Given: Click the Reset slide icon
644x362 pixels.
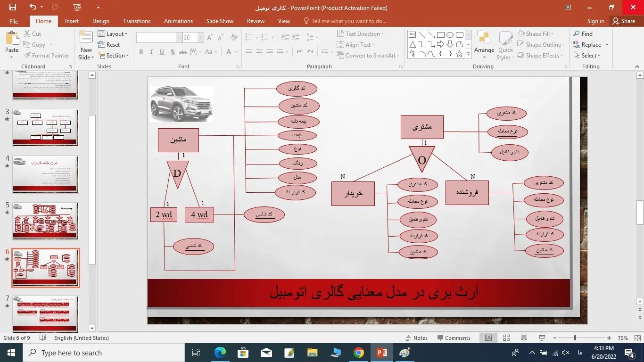Looking at the screenshot, I should click(x=102, y=45).
